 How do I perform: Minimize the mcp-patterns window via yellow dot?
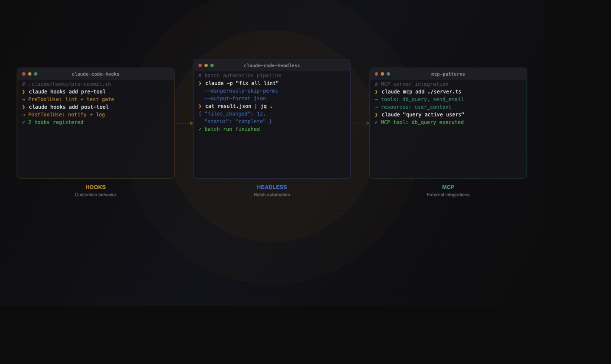click(x=382, y=74)
